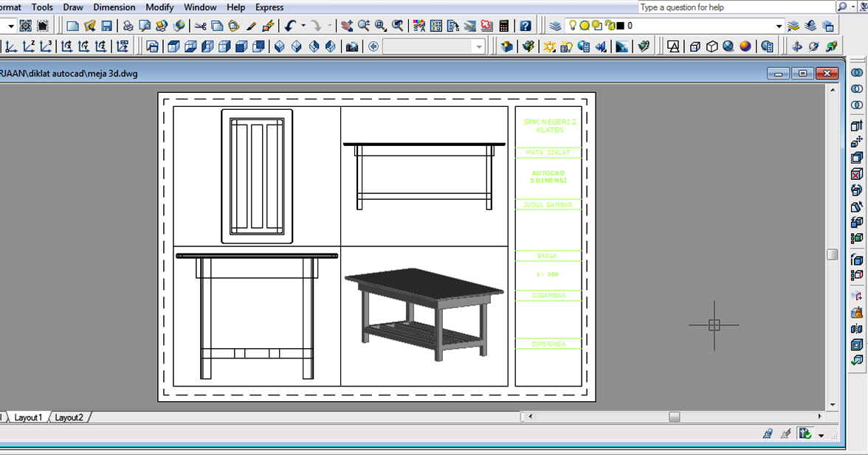
Task: Lock layer 0 with the padlock icon
Action: [x=610, y=26]
